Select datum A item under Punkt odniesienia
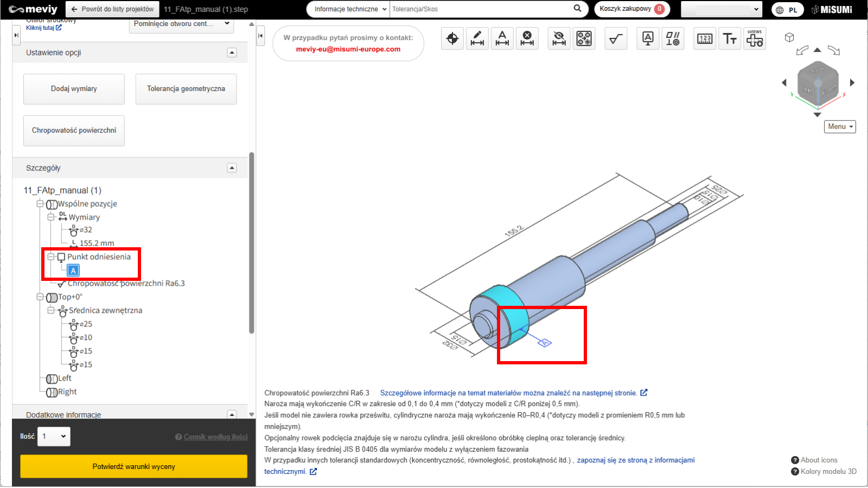 tap(74, 270)
